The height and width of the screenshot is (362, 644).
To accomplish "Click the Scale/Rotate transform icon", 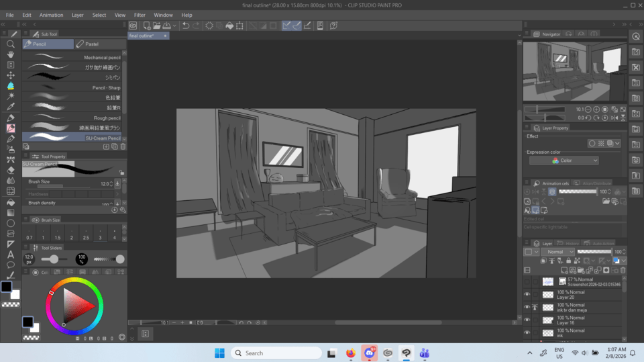I will coord(240,26).
